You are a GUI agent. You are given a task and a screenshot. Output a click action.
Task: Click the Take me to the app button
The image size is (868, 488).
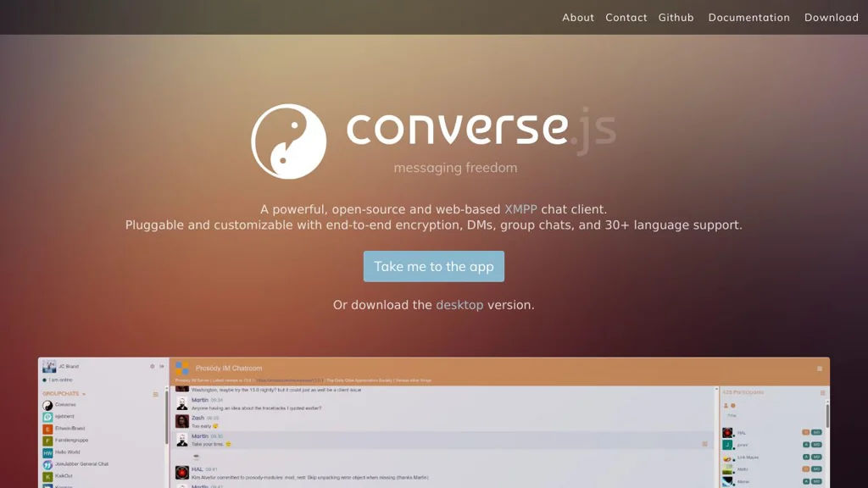click(433, 266)
